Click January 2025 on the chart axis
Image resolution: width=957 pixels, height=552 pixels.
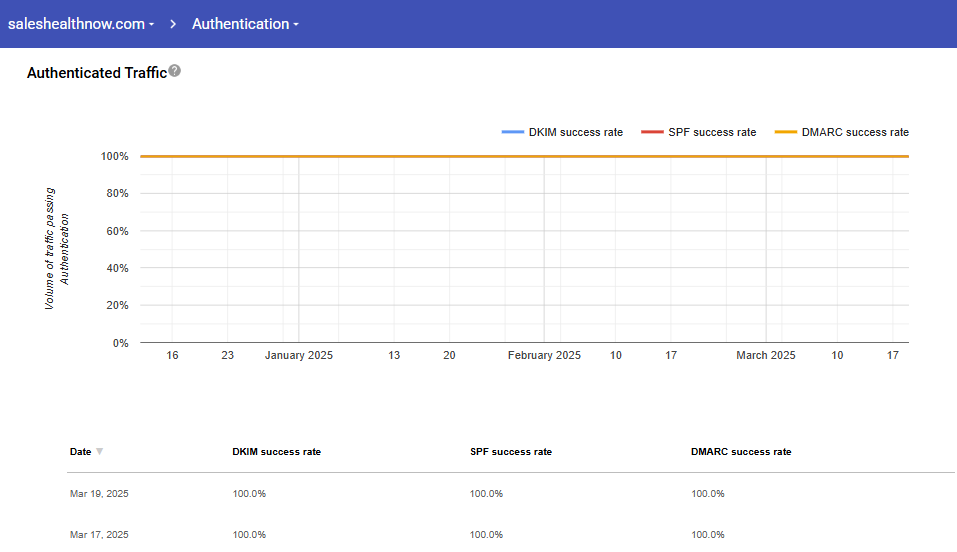298,355
